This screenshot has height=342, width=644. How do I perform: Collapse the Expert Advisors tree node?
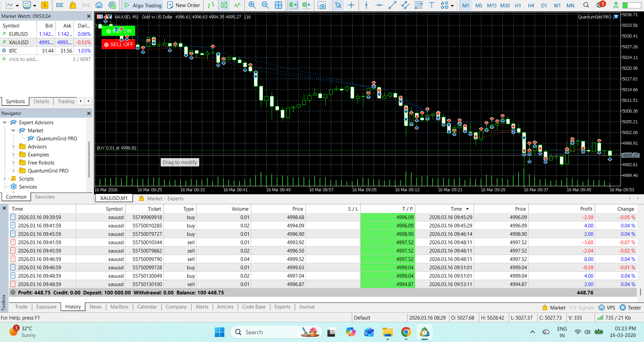(4, 123)
